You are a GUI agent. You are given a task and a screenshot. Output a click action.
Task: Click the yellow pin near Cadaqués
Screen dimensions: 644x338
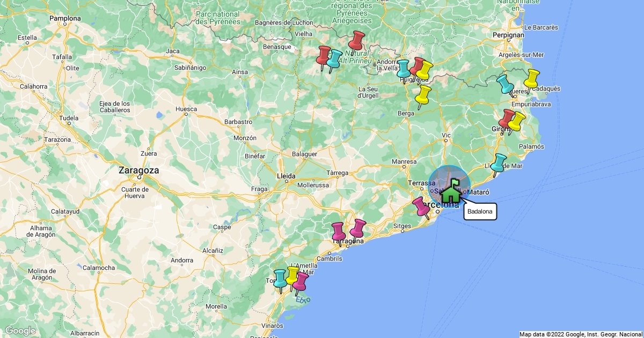[x=531, y=78]
